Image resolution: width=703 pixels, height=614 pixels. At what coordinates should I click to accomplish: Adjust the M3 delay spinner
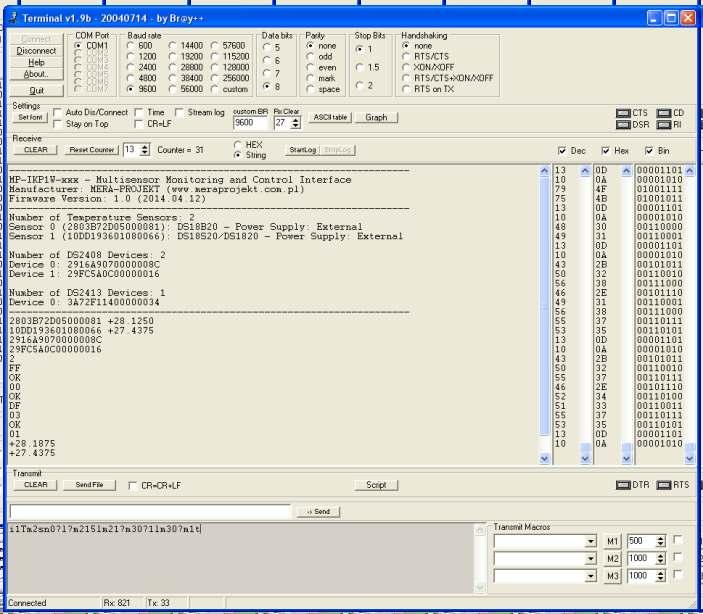(660, 576)
